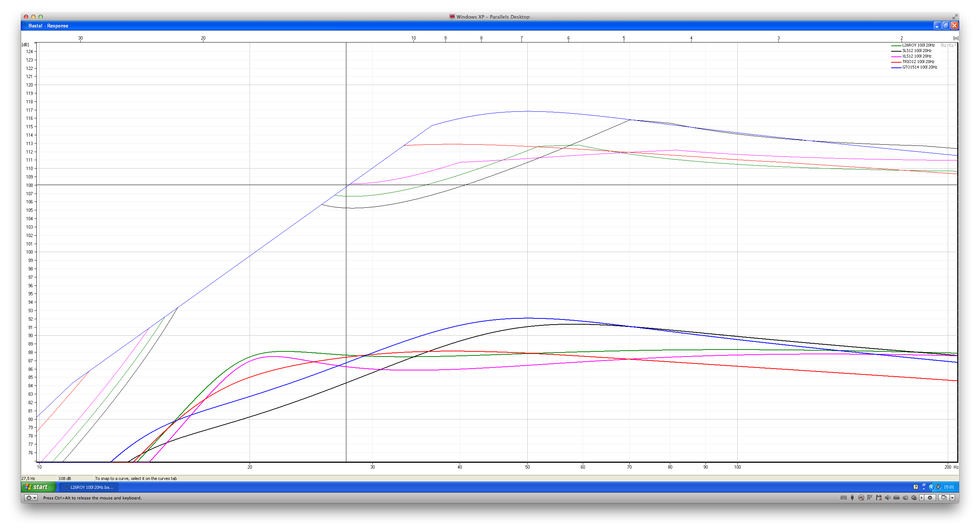
Task: Click the L26ROY 100l 20Hz legend entry
Action: [918, 45]
